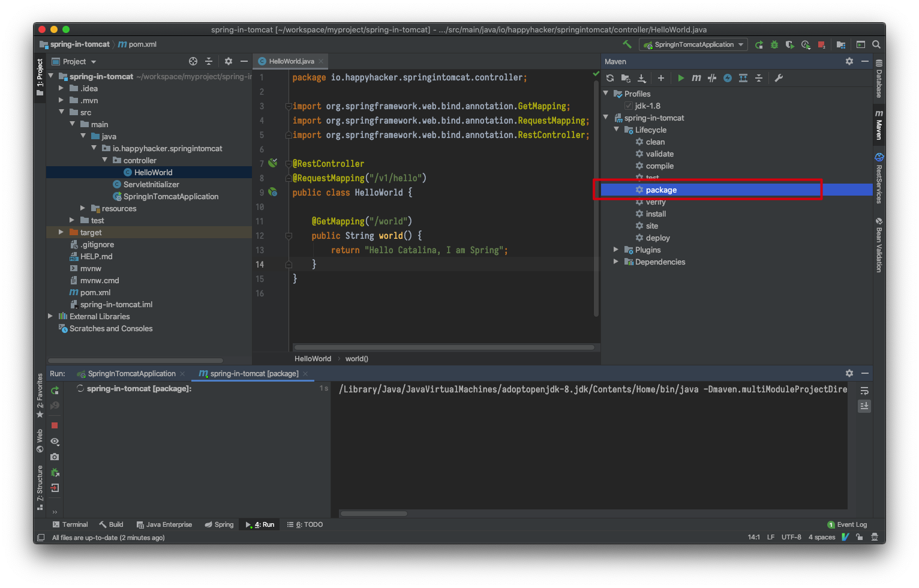The image size is (919, 588).
Task: Expand the Plugins node in Maven
Action: [x=616, y=250]
